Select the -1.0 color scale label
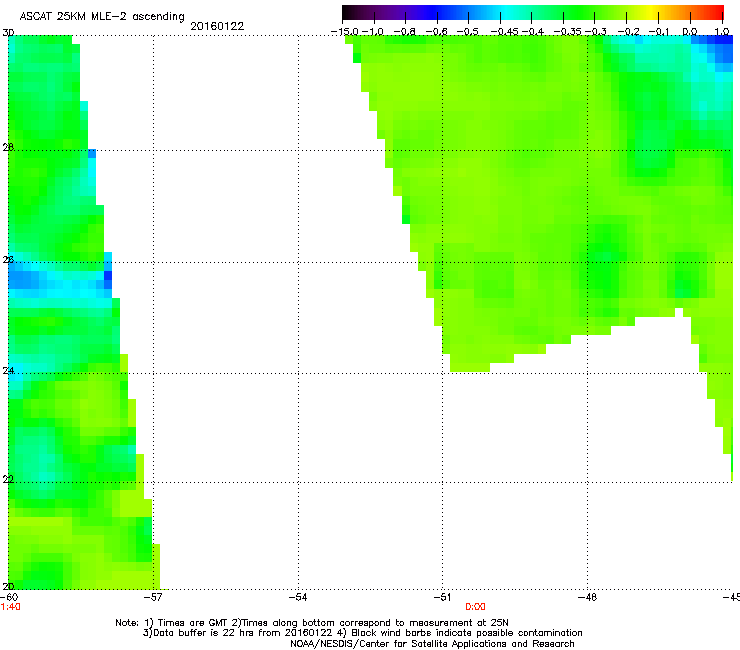Viewport: 740px width, 650px height. pyautogui.click(x=373, y=32)
